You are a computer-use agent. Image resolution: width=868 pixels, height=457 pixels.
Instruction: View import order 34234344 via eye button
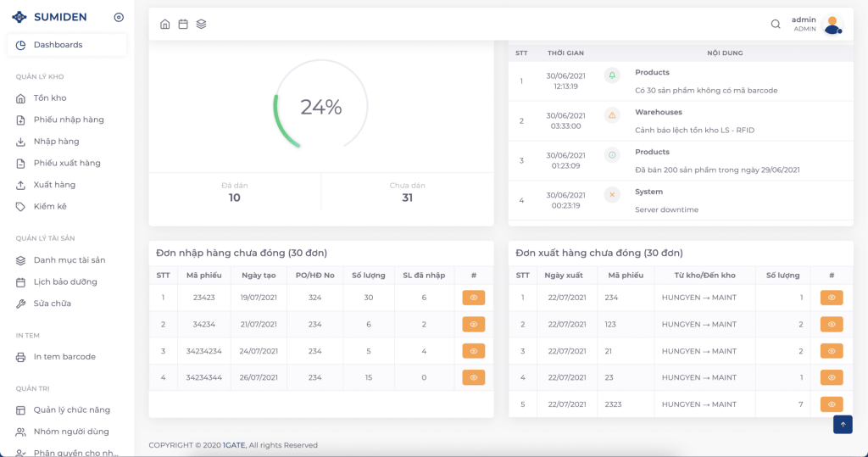pyautogui.click(x=473, y=377)
